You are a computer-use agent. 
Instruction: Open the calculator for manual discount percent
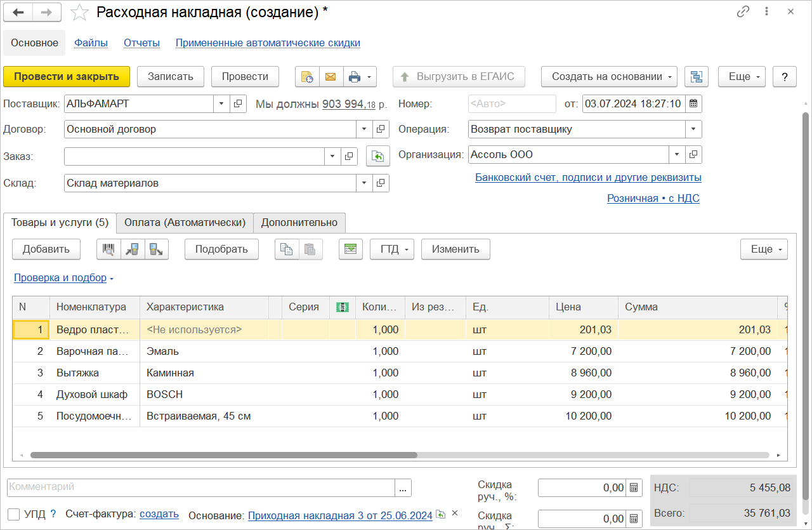coord(633,487)
